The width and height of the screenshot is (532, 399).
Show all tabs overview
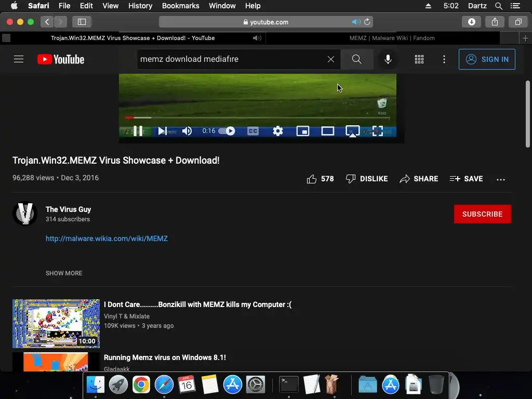[x=518, y=22]
